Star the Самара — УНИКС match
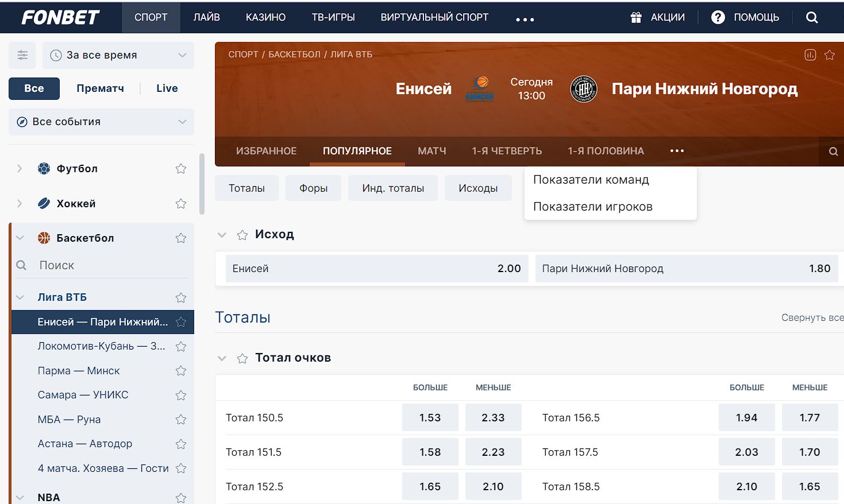Image resolution: width=844 pixels, height=504 pixels. pyautogui.click(x=181, y=395)
